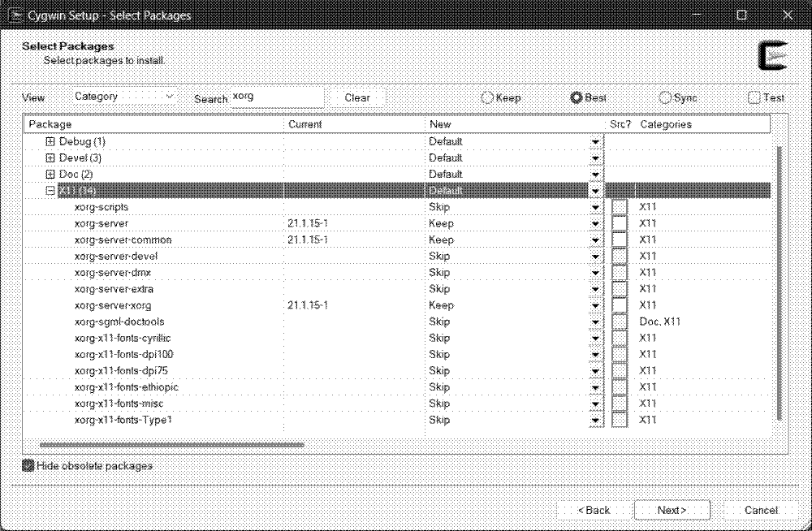Click the Back button

tap(594, 510)
